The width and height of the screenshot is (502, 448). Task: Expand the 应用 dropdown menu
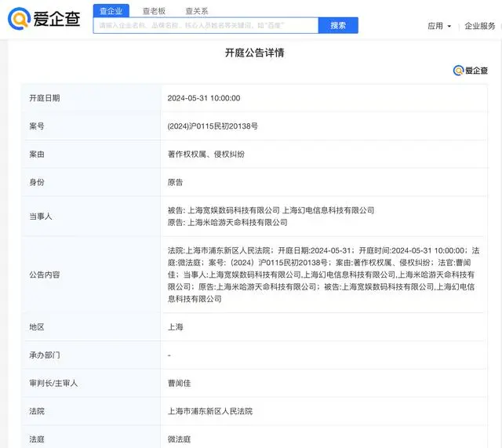click(438, 26)
